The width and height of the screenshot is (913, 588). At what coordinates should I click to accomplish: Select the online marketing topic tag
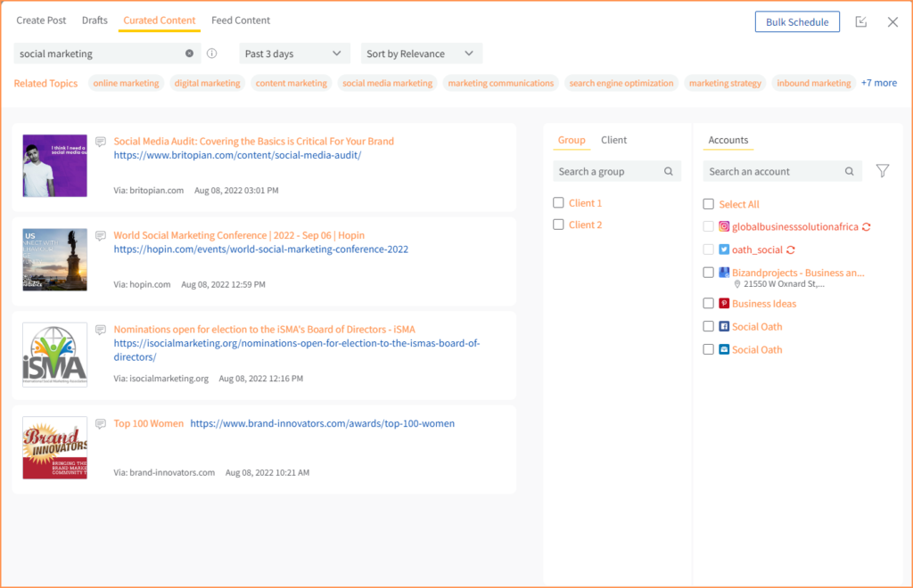tap(126, 83)
